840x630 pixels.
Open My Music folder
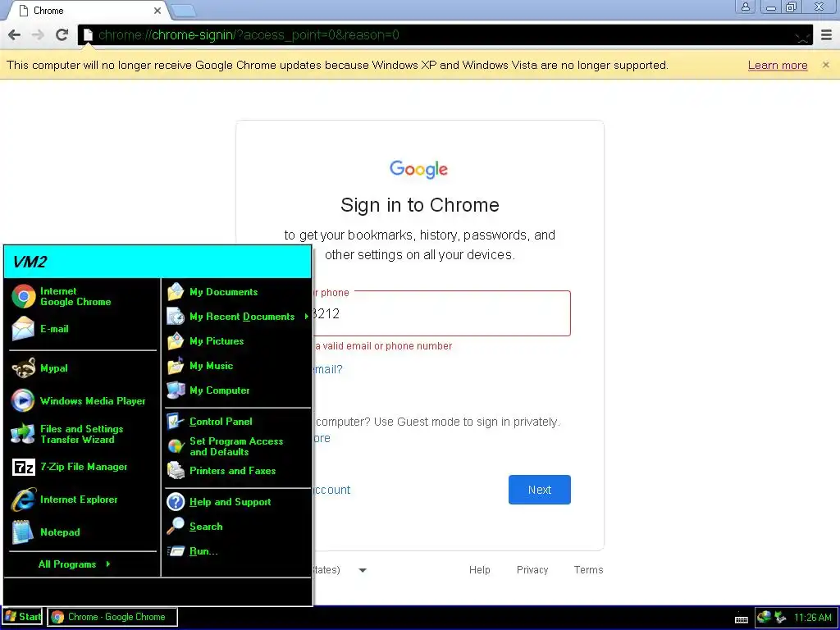(x=237, y=366)
